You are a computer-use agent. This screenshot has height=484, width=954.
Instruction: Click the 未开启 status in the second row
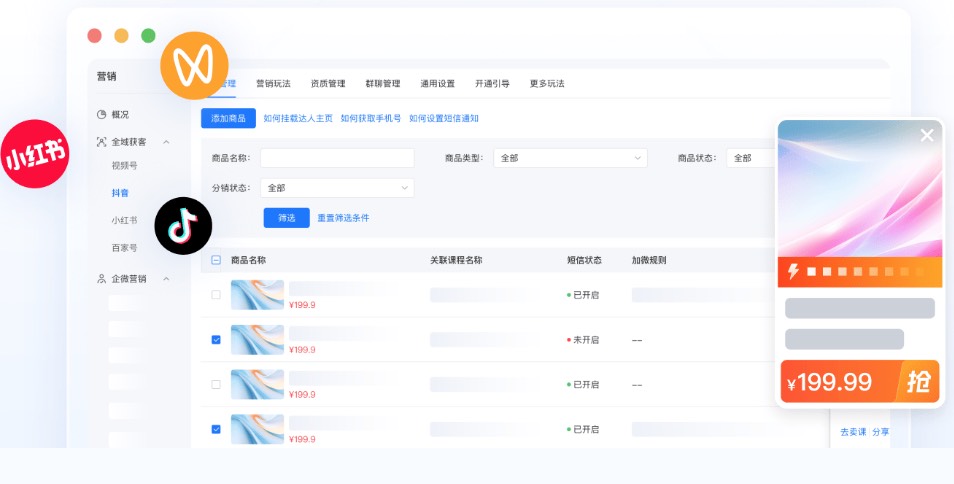point(583,340)
